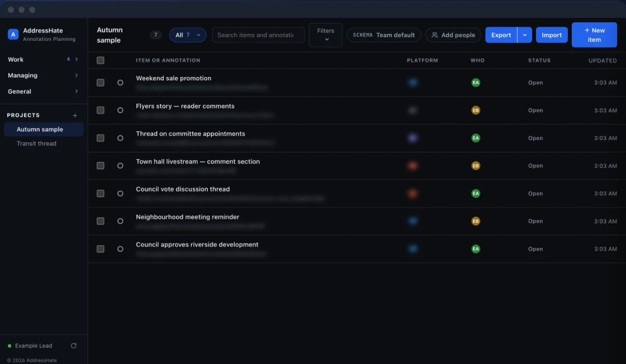626x364 pixels.
Task: Check the Council approves riverside development row
Action: 101,249
